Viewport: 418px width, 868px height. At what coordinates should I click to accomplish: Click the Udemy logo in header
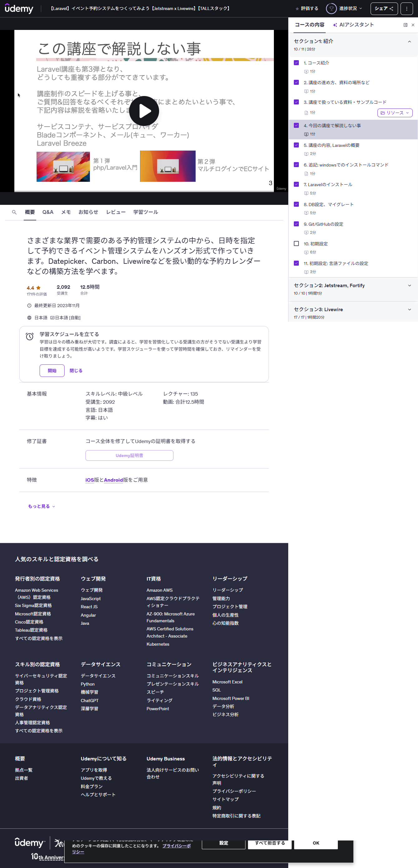click(19, 8)
